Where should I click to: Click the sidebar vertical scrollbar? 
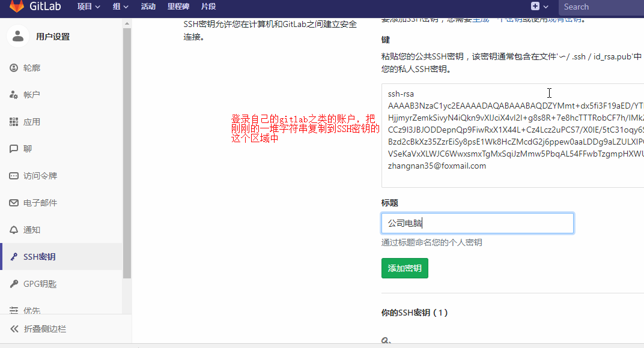pyautogui.click(x=127, y=152)
